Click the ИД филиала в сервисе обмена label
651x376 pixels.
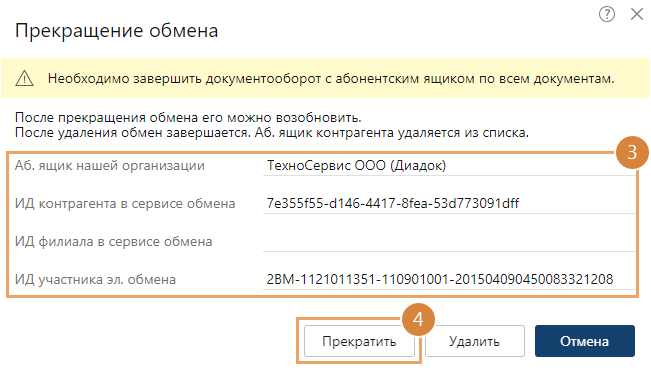click(113, 242)
